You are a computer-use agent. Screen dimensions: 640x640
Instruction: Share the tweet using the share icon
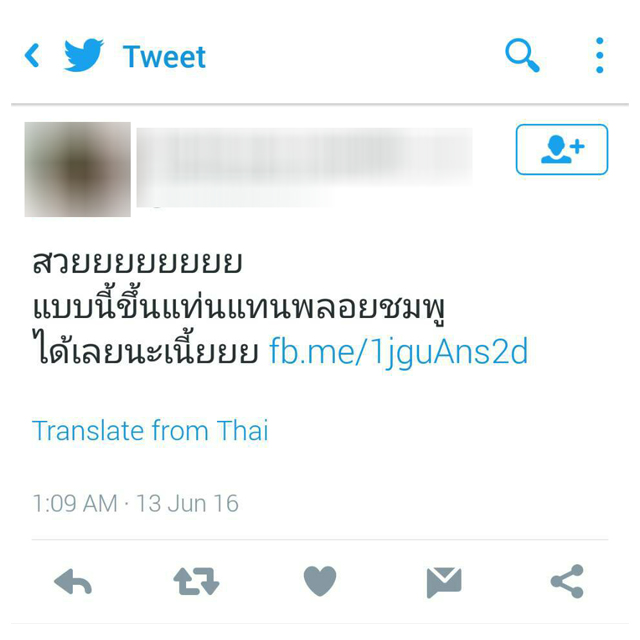click(567, 582)
